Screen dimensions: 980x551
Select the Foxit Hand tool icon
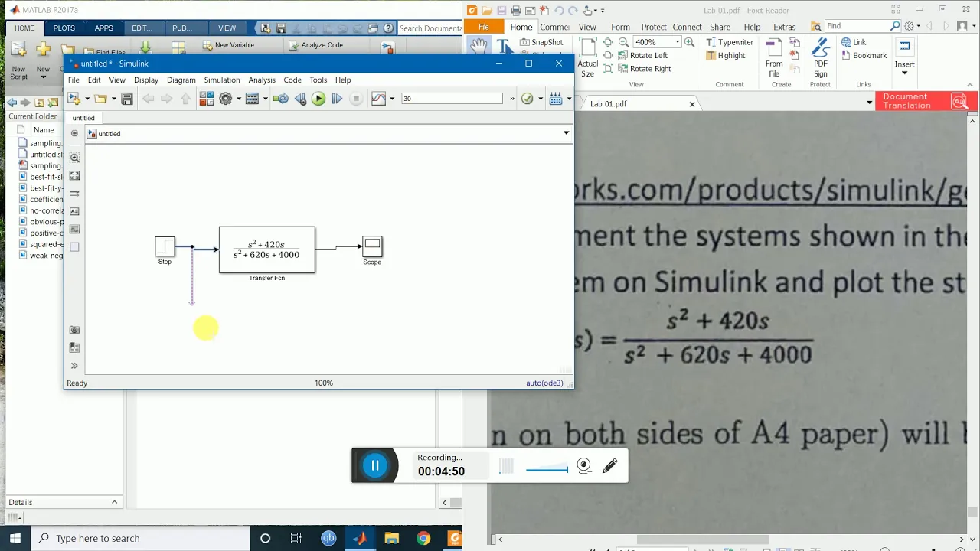coord(479,46)
